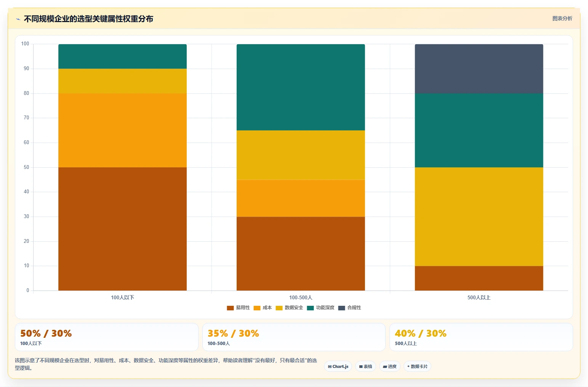Image resolution: width=588 pixels, height=387 pixels.
Task: Click the teal 功能深度 segment of the 100人以下 bar
Action: click(122, 56)
